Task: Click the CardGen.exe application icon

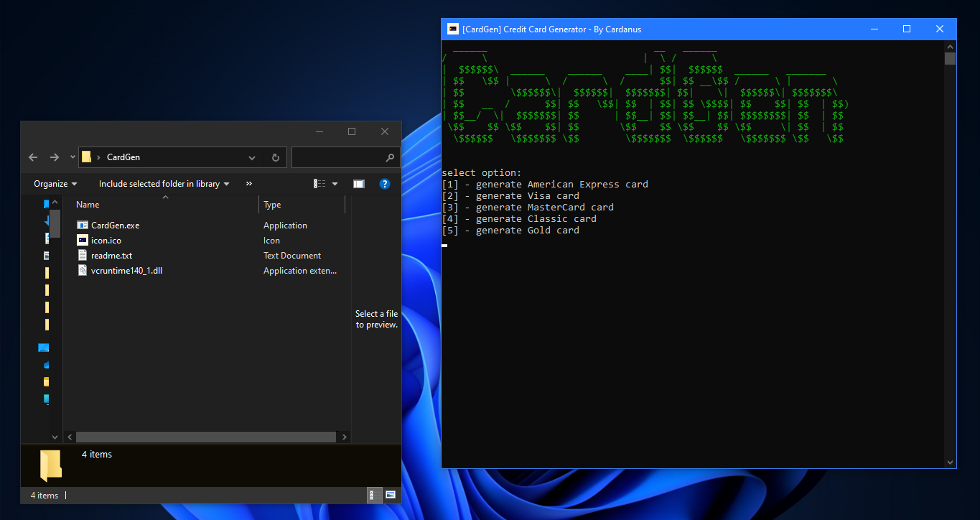Action: point(83,226)
